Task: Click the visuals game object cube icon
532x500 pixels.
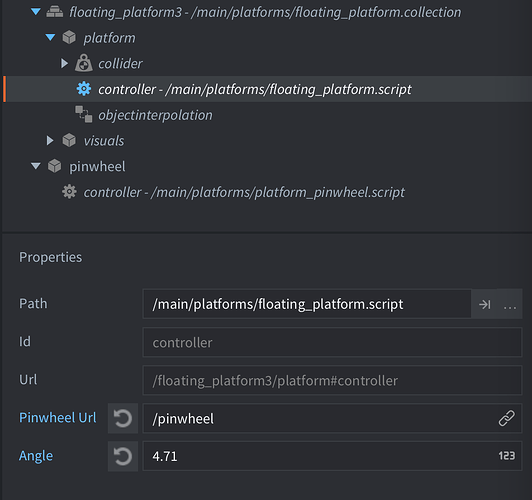Action: 69,140
